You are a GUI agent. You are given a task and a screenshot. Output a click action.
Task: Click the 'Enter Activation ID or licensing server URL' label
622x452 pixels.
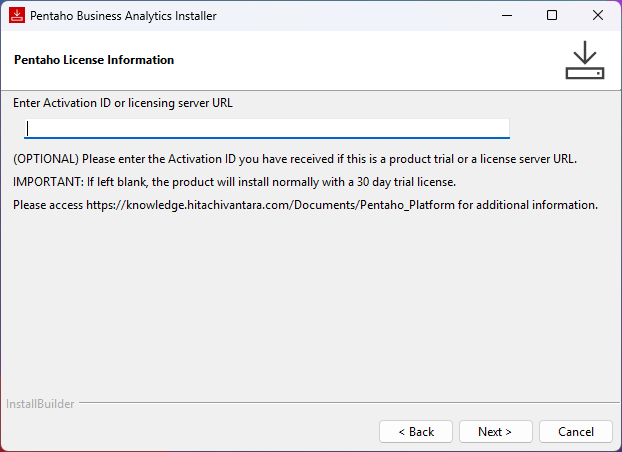pos(123,103)
